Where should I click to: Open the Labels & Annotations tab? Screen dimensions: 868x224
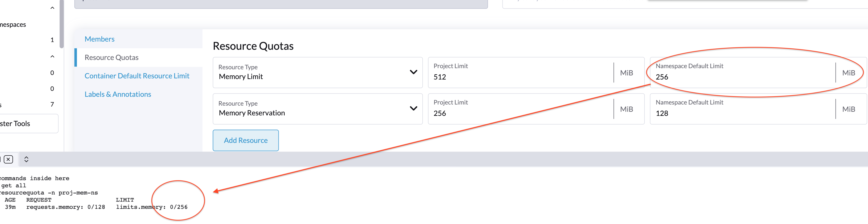118,94
